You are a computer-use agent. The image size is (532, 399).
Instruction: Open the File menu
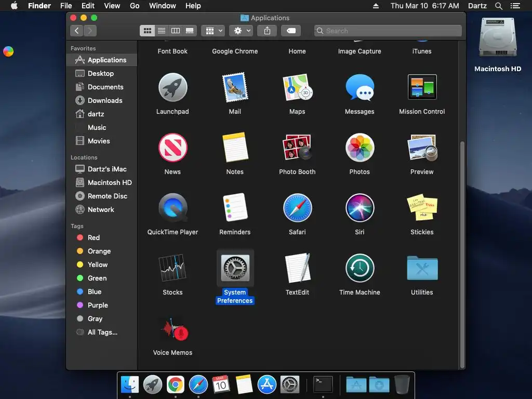pos(66,6)
